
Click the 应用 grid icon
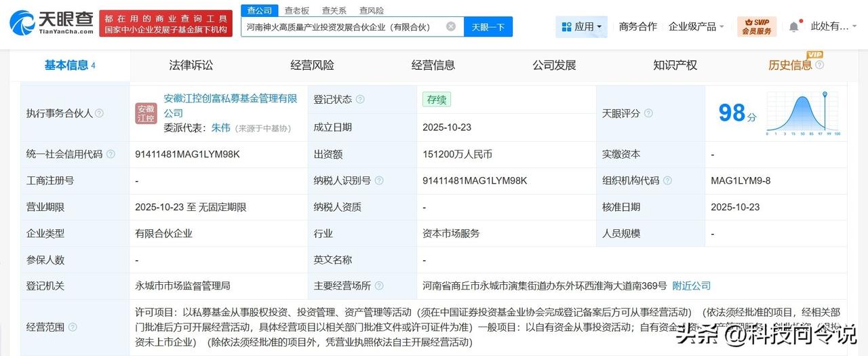click(566, 26)
